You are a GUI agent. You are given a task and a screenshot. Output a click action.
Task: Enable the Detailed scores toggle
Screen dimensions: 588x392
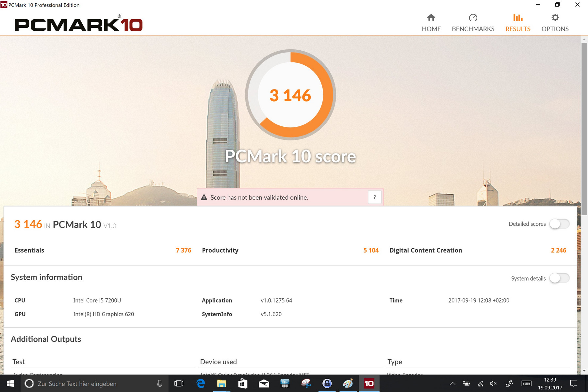pyautogui.click(x=559, y=224)
